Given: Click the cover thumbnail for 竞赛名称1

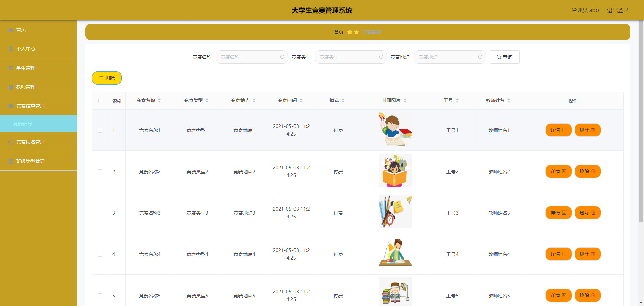Looking at the screenshot, I should pyautogui.click(x=395, y=129).
